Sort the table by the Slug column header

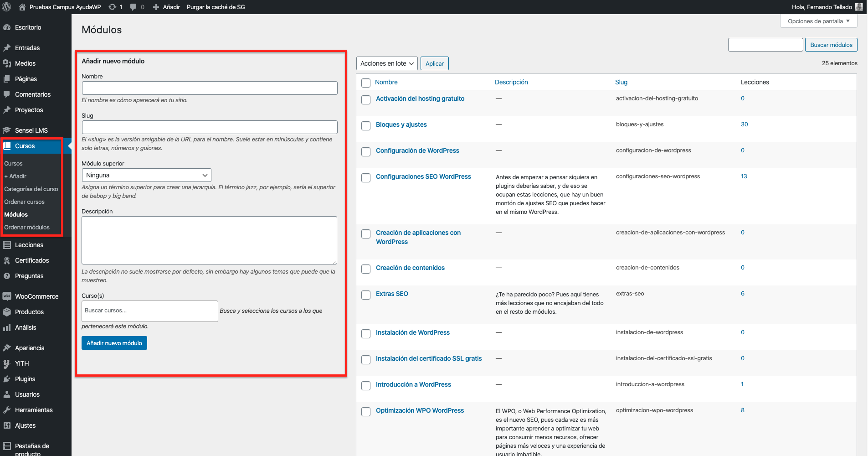pyautogui.click(x=621, y=82)
